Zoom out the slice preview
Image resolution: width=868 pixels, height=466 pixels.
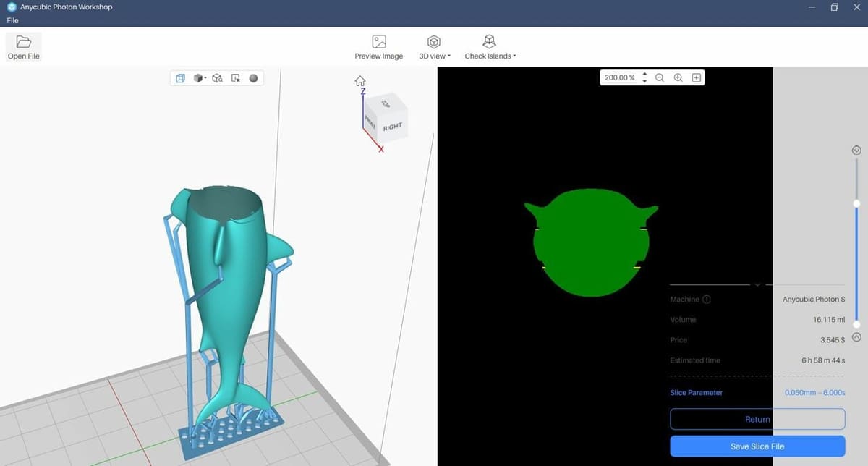click(x=659, y=77)
